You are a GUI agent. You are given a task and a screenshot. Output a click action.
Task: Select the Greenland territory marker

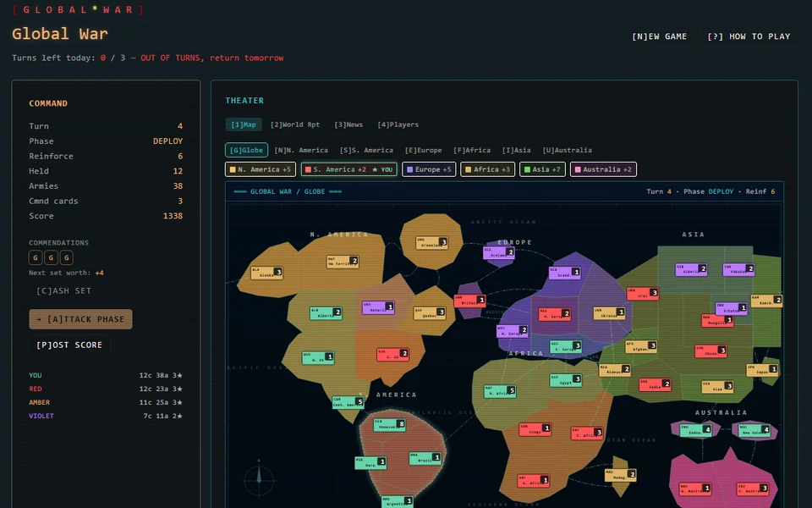click(x=431, y=243)
